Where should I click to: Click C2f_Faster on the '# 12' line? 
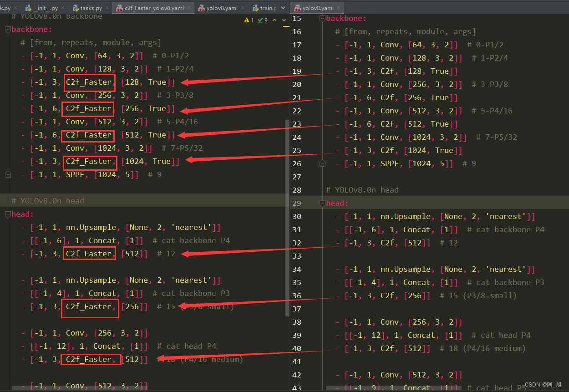point(89,254)
